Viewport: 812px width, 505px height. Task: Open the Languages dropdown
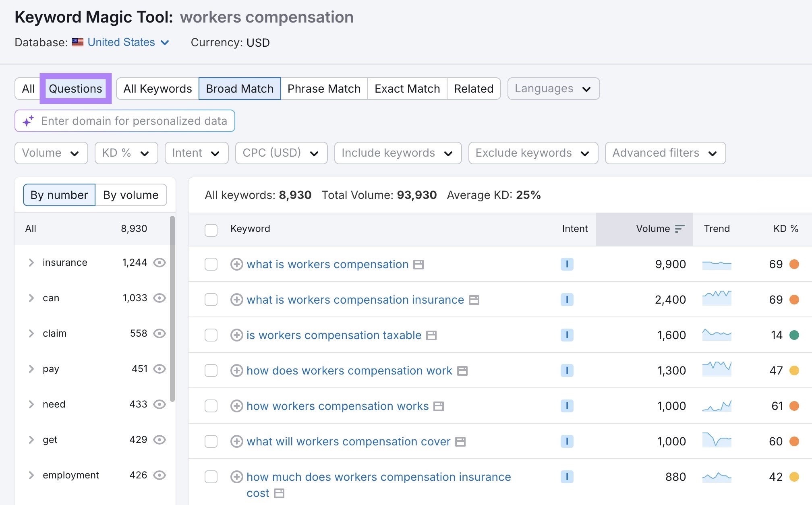553,89
